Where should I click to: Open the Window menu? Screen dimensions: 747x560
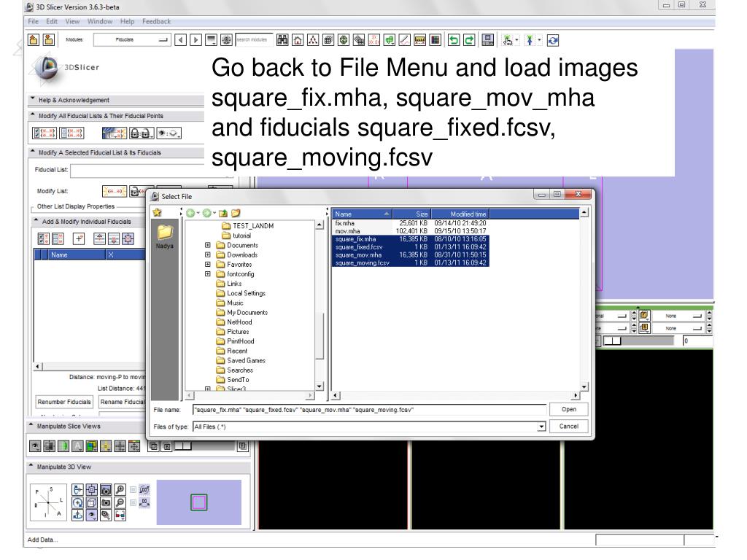point(99,21)
